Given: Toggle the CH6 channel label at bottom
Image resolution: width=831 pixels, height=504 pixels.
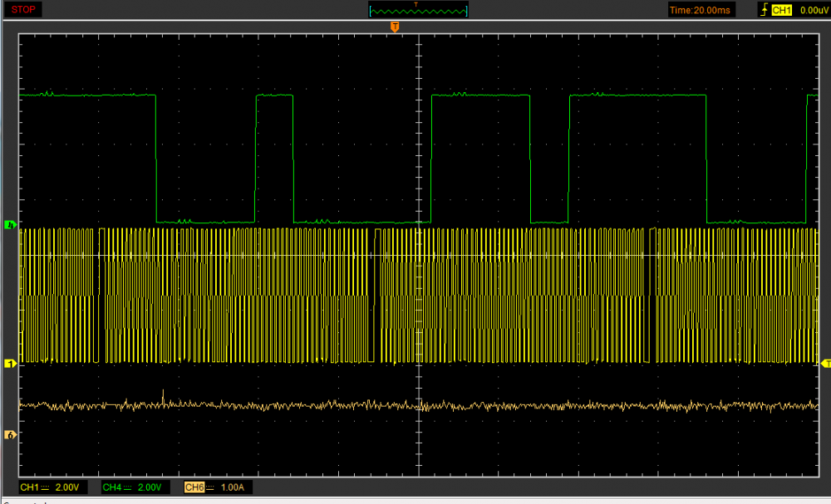Looking at the screenshot, I should coord(194,487).
